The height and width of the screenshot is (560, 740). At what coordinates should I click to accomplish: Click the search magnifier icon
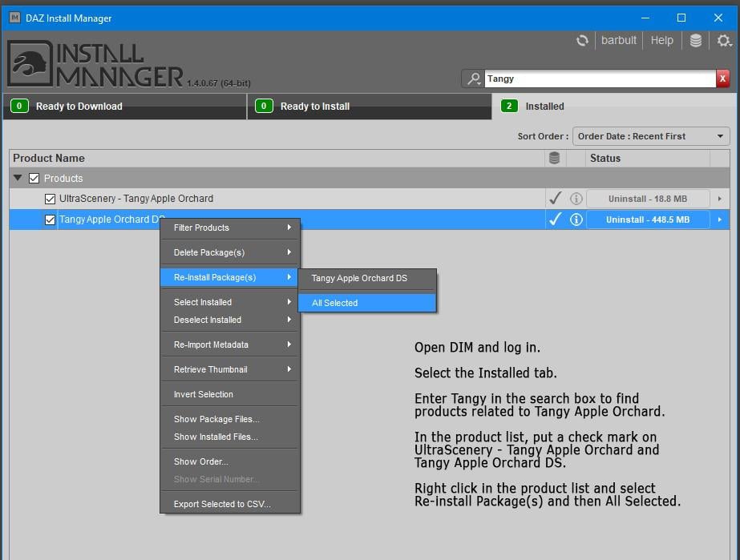473,79
